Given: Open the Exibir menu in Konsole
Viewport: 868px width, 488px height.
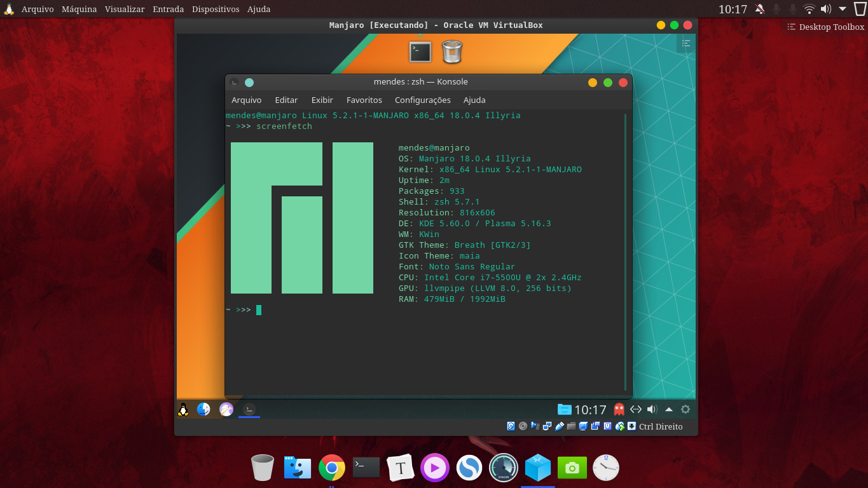Looking at the screenshot, I should pyautogui.click(x=322, y=100).
